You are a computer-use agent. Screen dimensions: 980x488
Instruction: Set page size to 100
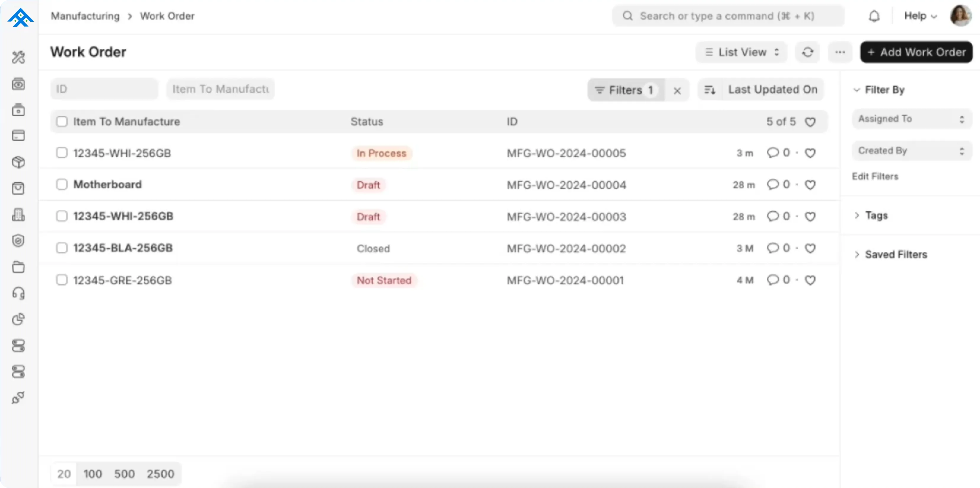92,474
